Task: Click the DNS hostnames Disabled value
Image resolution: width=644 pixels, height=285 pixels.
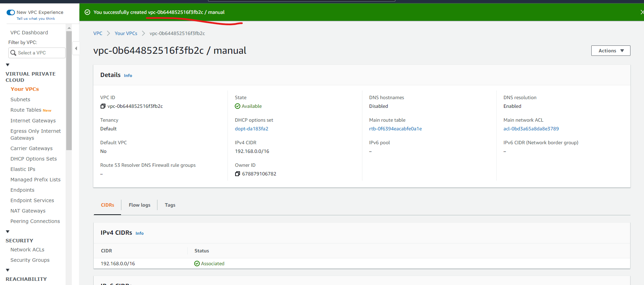Action: tap(378, 106)
